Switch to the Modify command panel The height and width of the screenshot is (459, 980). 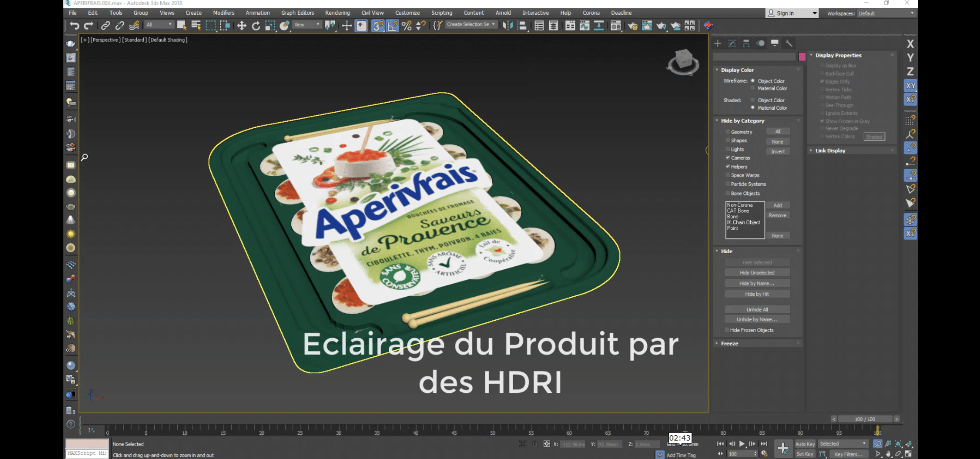pos(732,43)
